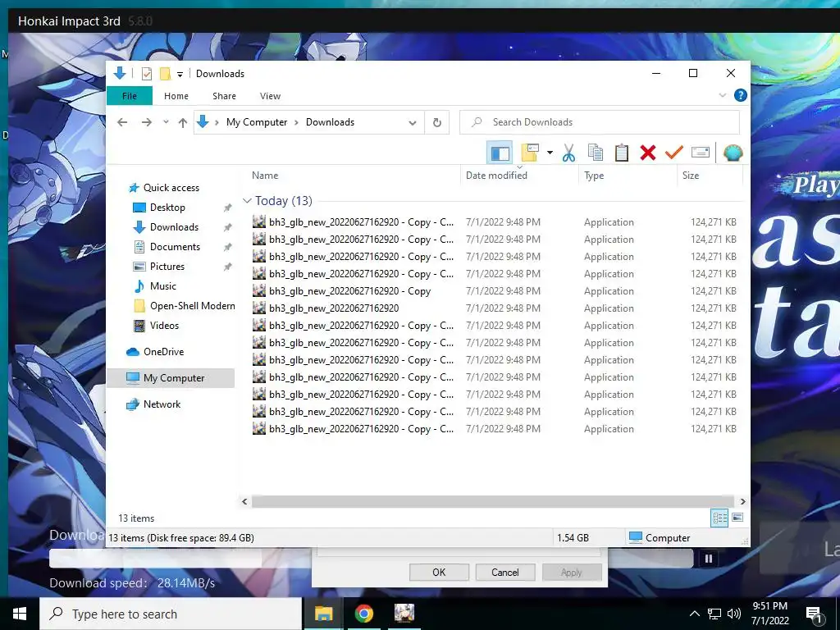Image resolution: width=840 pixels, height=630 pixels.
Task: Select Desktop in navigation pane
Action: 167,208
